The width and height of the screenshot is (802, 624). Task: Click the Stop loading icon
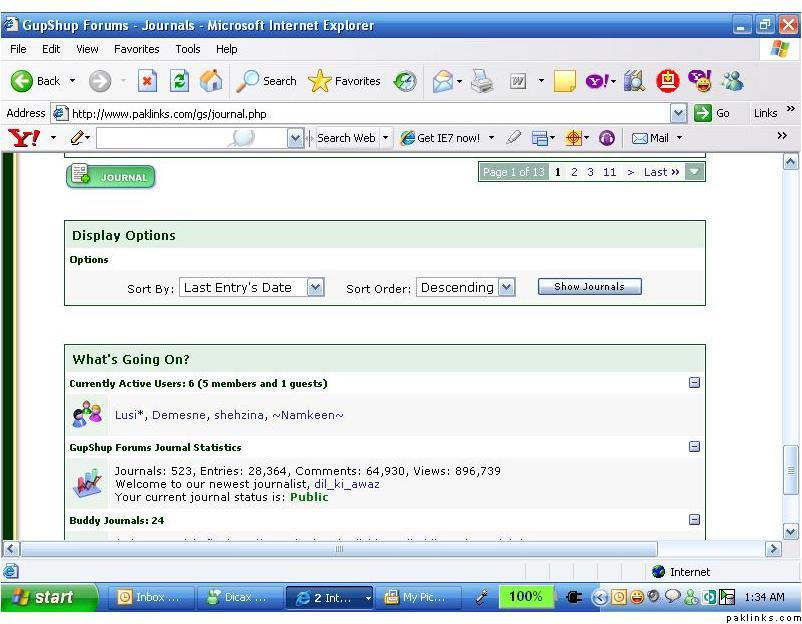(147, 81)
